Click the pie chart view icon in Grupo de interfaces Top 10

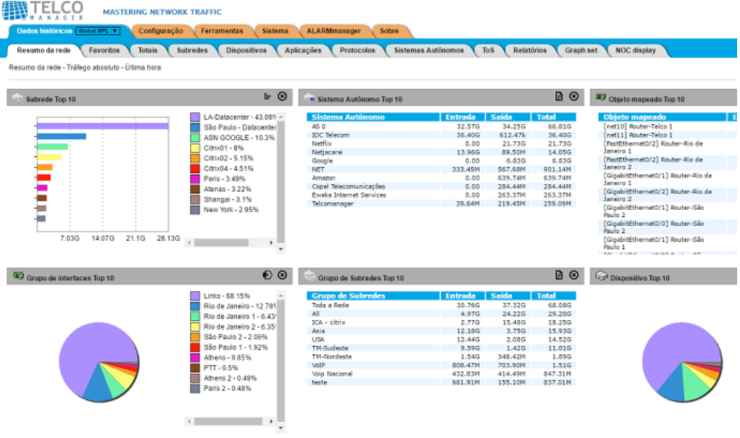point(267,275)
